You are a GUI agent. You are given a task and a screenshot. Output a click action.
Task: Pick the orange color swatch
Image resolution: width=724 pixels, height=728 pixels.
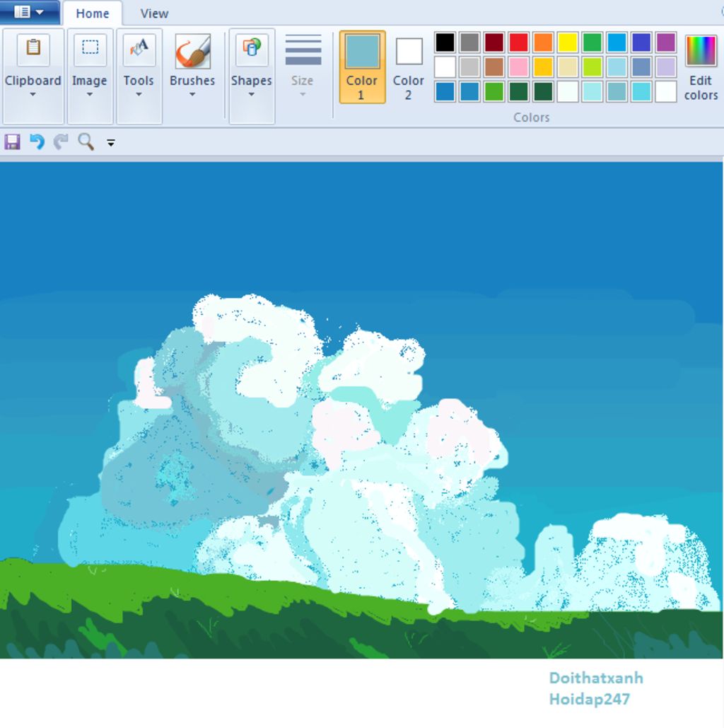point(544,42)
